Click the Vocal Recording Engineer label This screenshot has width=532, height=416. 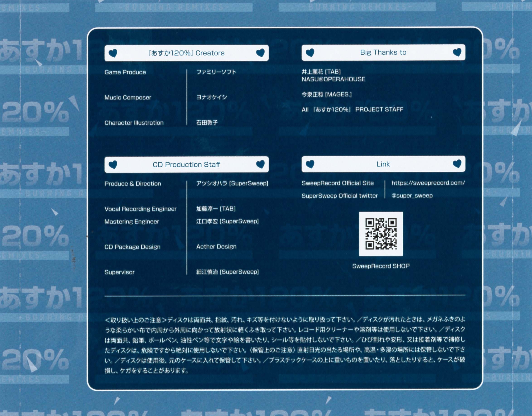point(140,209)
